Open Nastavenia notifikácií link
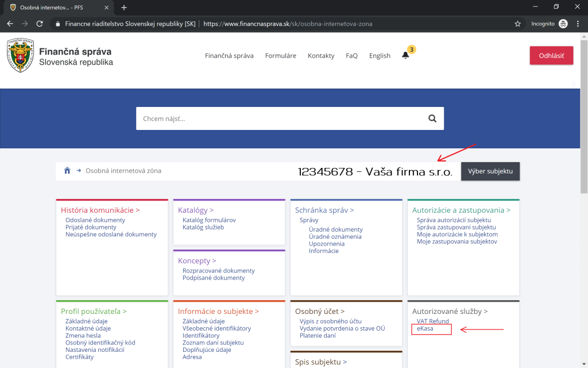This screenshot has width=588, height=368. [95, 350]
